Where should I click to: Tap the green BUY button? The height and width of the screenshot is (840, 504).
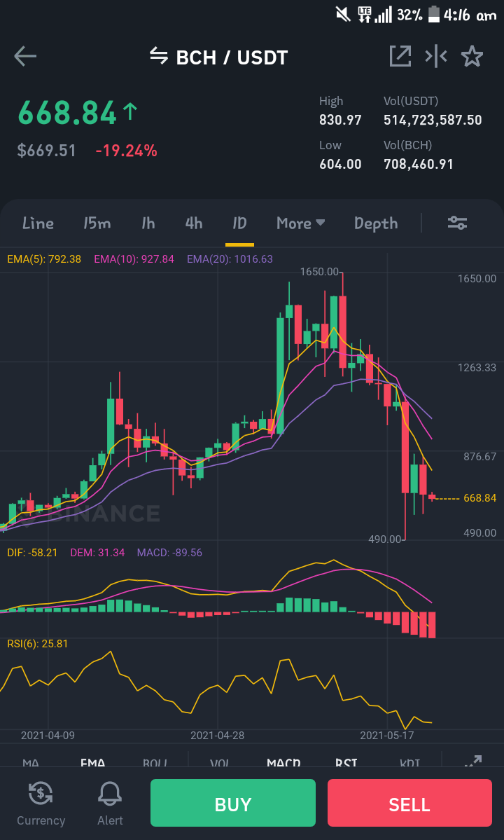click(232, 802)
